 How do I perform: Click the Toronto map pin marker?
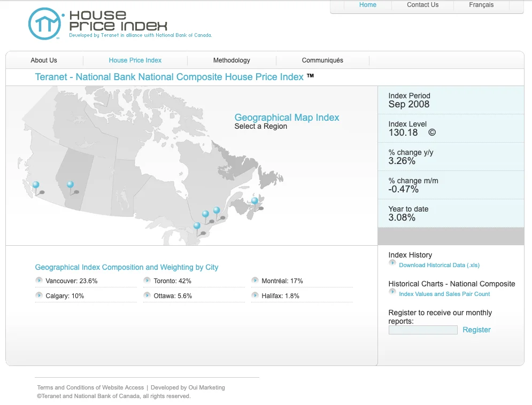[197, 227]
